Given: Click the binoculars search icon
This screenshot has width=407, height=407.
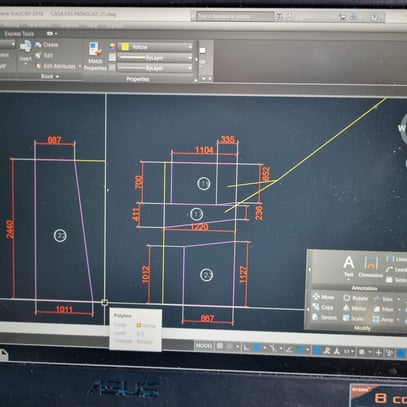Looking at the screenshot, I should tap(280, 16).
